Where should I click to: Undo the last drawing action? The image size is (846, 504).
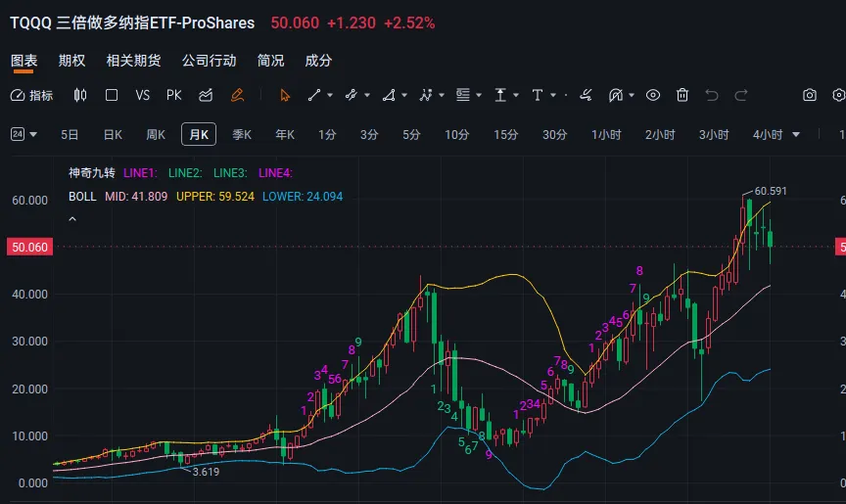click(712, 95)
